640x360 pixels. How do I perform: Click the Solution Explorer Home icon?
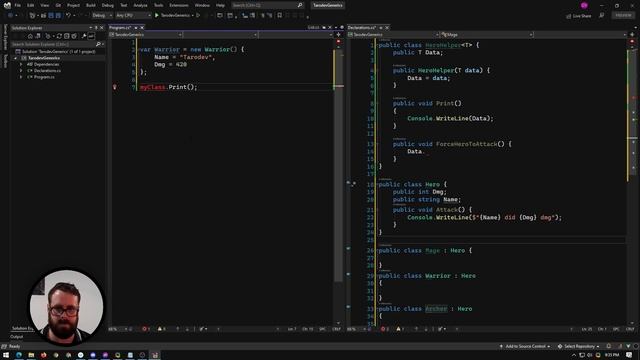pyautogui.click(x=30, y=36)
